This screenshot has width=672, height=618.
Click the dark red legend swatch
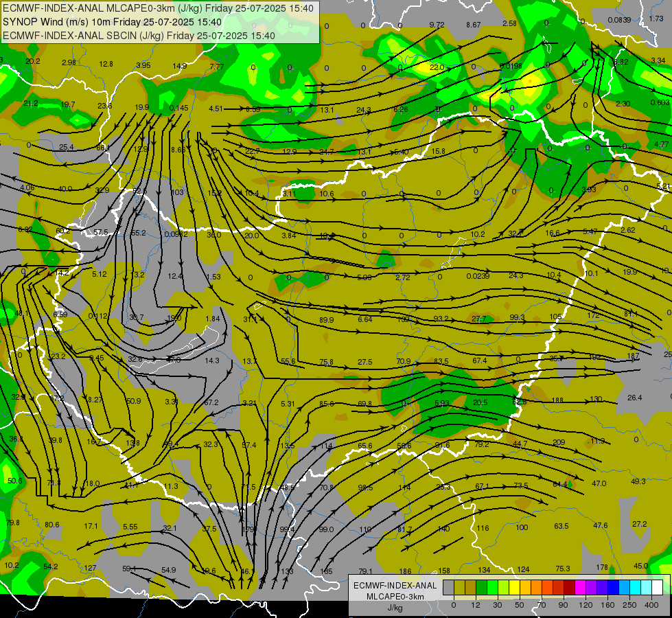(569, 587)
